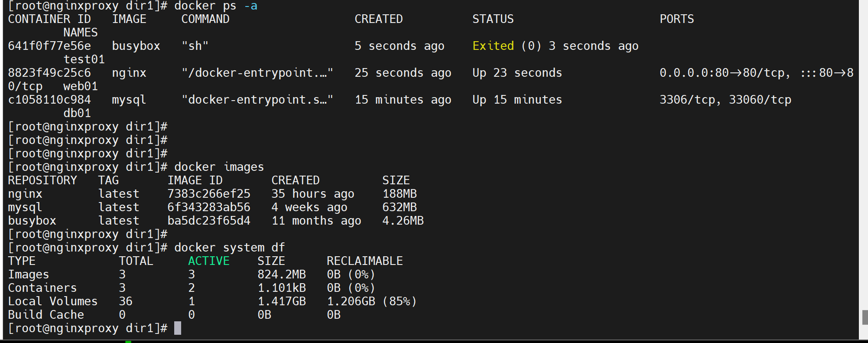This screenshot has width=868, height=343.
Task: Click the container name web01
Action: (x=81, y=86)
